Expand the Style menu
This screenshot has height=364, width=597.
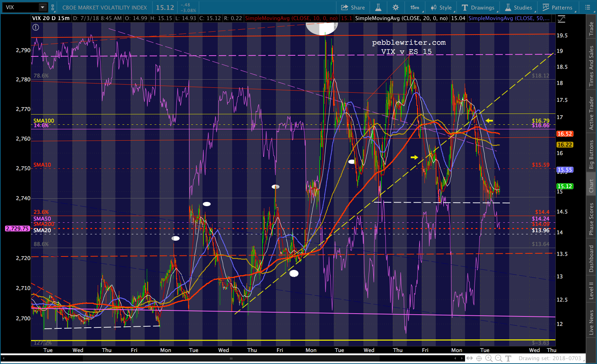point(441,7)
